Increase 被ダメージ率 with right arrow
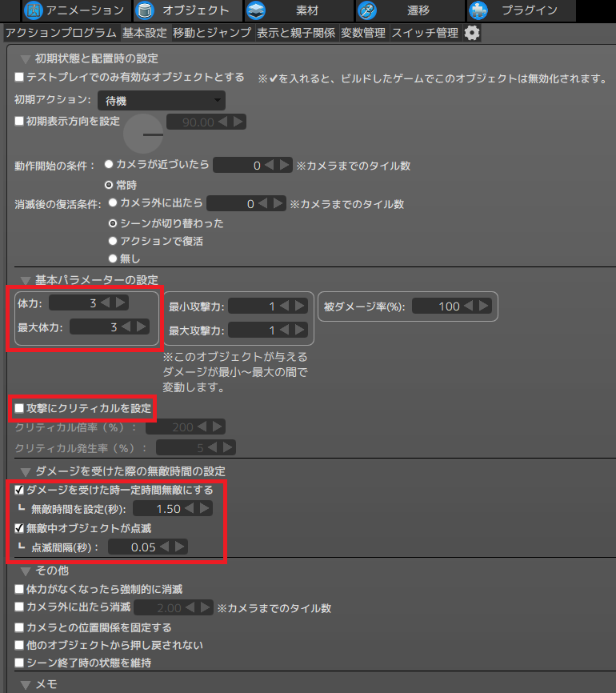 [484, 306]
